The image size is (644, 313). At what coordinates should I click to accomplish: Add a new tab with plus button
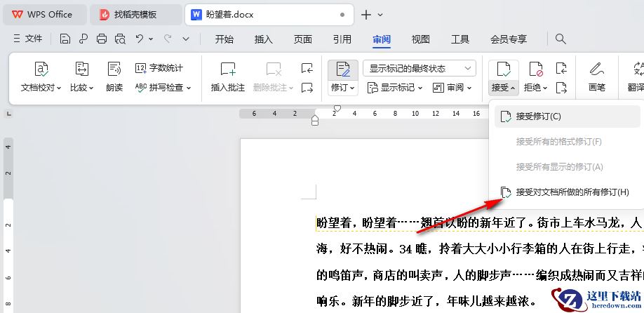click(366, 15)
